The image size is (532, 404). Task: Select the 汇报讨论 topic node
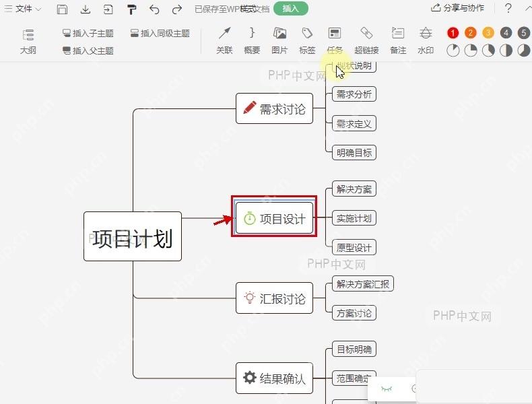tap(274, 298)
